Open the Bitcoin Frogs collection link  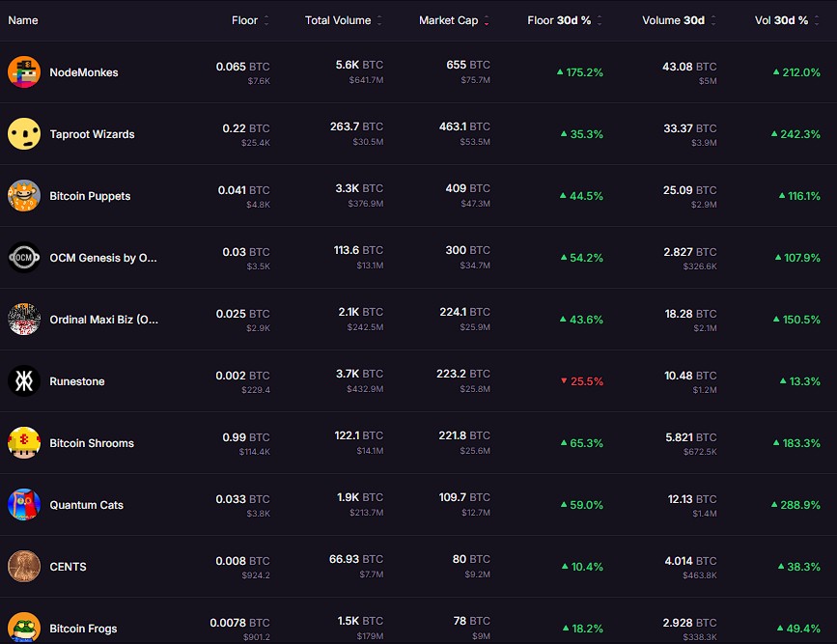(x=83, y=629)
